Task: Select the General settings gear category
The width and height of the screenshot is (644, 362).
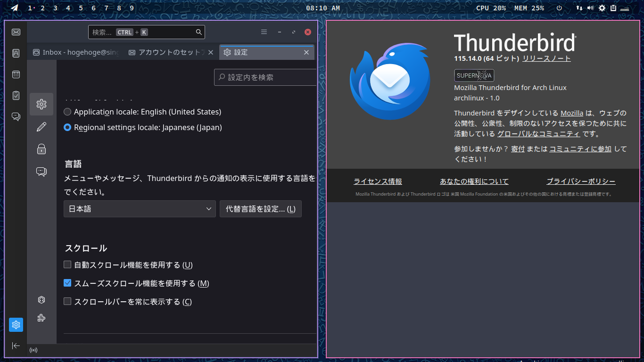Action: point(41,104)
